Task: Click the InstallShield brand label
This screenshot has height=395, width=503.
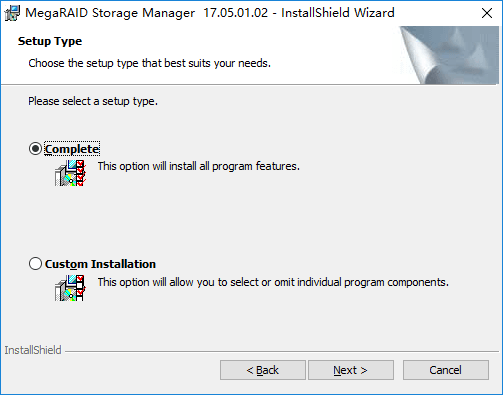Action: click(x=33, y=350)
